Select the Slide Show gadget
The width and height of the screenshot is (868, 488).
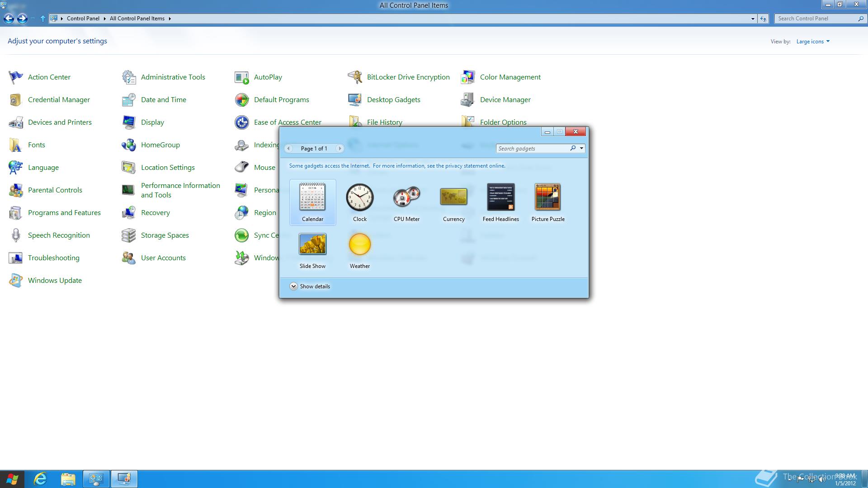point(312,250)
